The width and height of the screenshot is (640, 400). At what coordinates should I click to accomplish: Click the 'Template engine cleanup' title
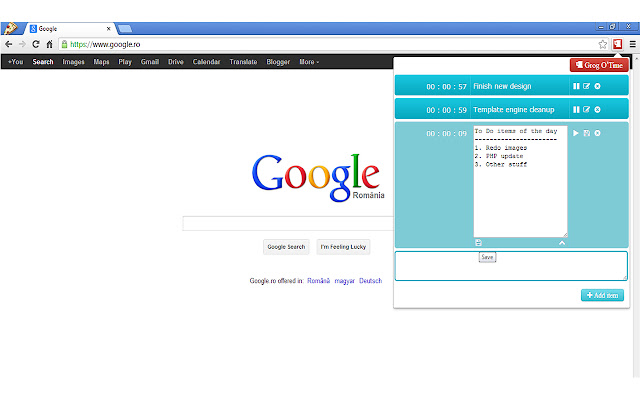(x=513, y=109)
